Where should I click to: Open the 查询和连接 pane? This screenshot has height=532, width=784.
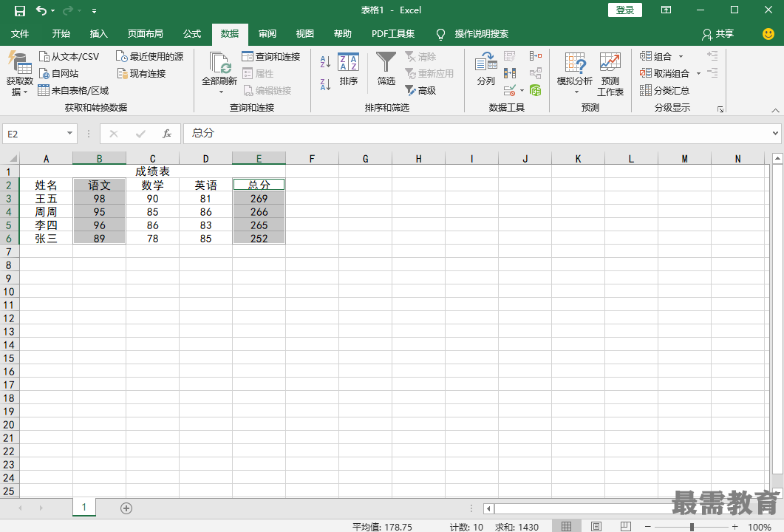(271, 56)
